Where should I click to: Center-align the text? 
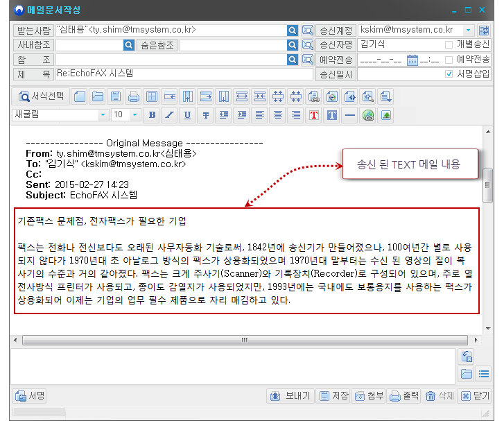click(x=278, y=115)
